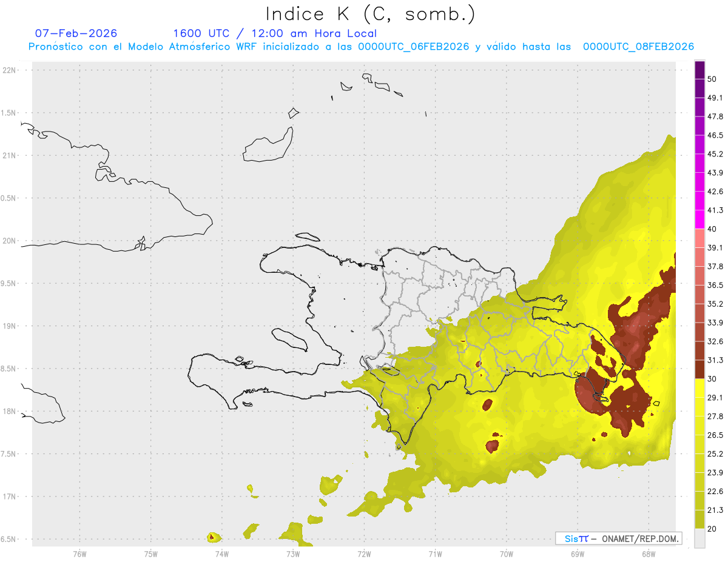Click the '26.5' color scale value
This screenshot has width=728, height=562.
pyautogui.click(x=715, y=435)
